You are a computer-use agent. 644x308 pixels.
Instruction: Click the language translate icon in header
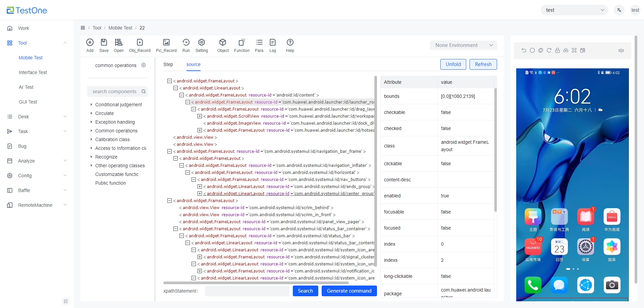point(619,10)
